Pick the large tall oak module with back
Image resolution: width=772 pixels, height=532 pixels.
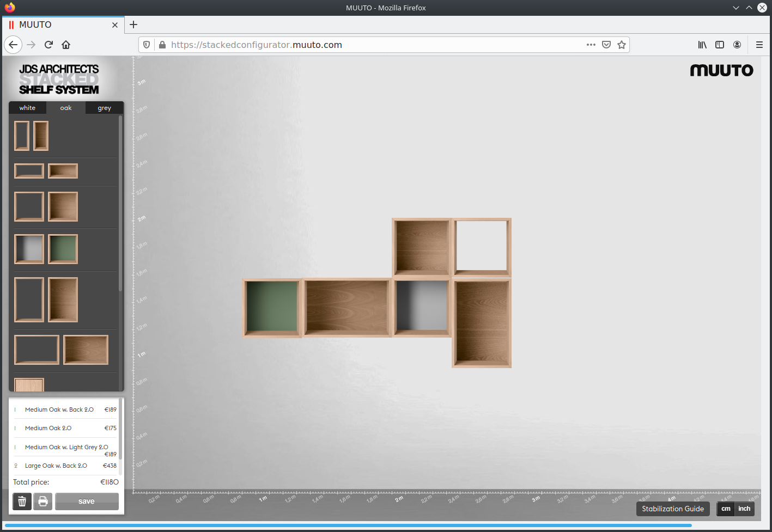[x=63, y=299]
